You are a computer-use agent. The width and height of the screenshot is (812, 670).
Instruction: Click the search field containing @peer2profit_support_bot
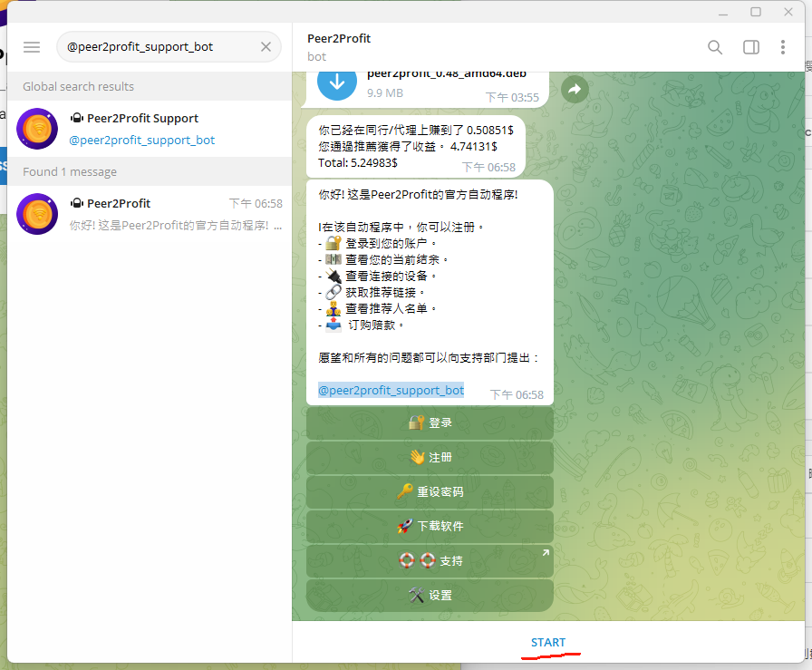pos(169,47)
